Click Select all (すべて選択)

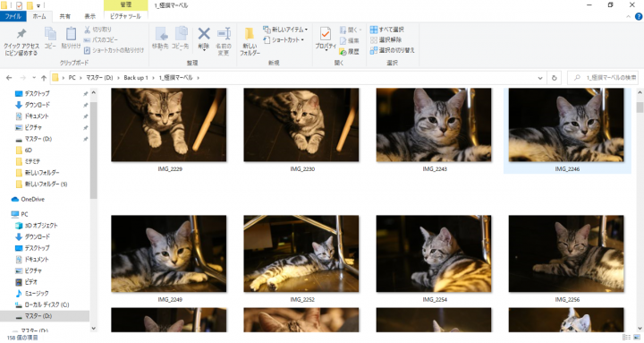[x=387, y=30]
